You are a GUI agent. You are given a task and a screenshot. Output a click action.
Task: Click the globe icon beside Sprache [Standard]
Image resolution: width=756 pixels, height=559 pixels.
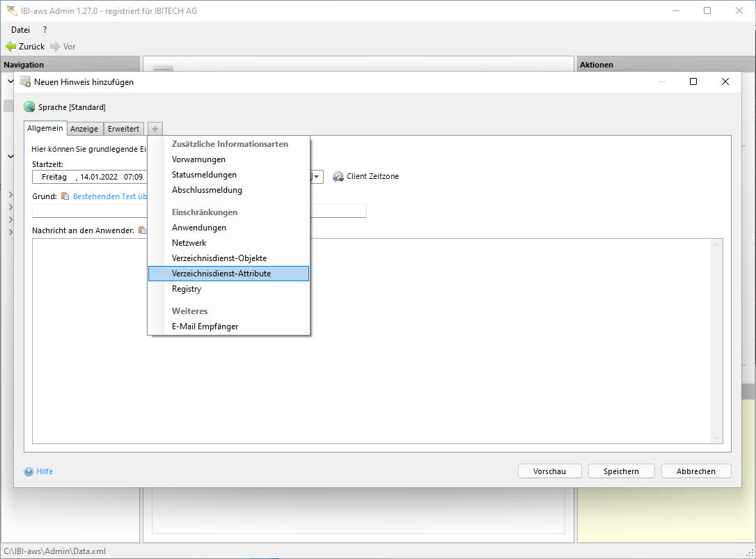pyautogui.click(x=29, y=107)
